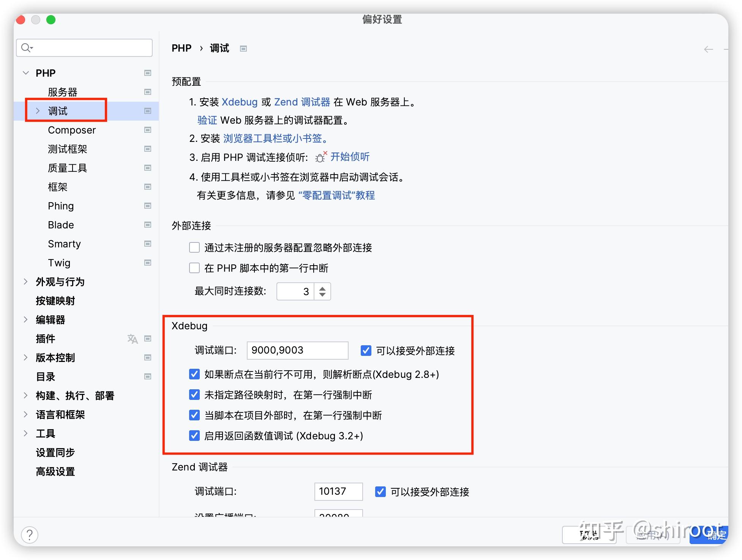This screenshot has height=560, width=742.
Task: Open the Xdebug install link
Action: point(240,102)
